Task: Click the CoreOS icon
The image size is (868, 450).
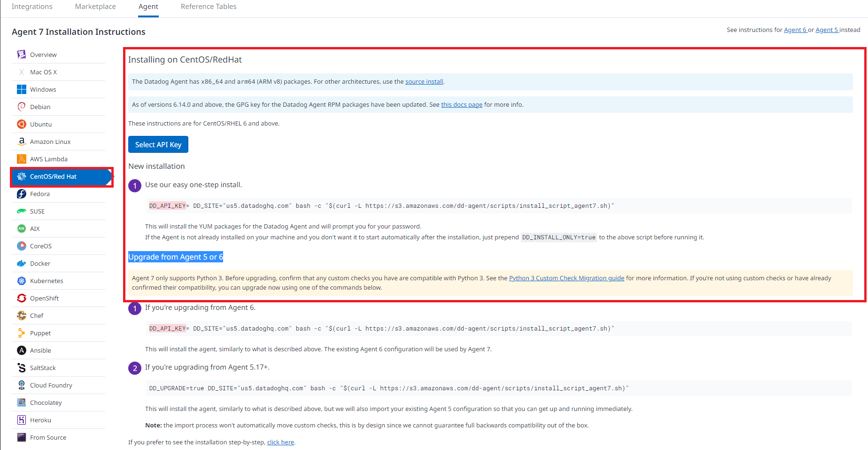Action: click(22, 246)
